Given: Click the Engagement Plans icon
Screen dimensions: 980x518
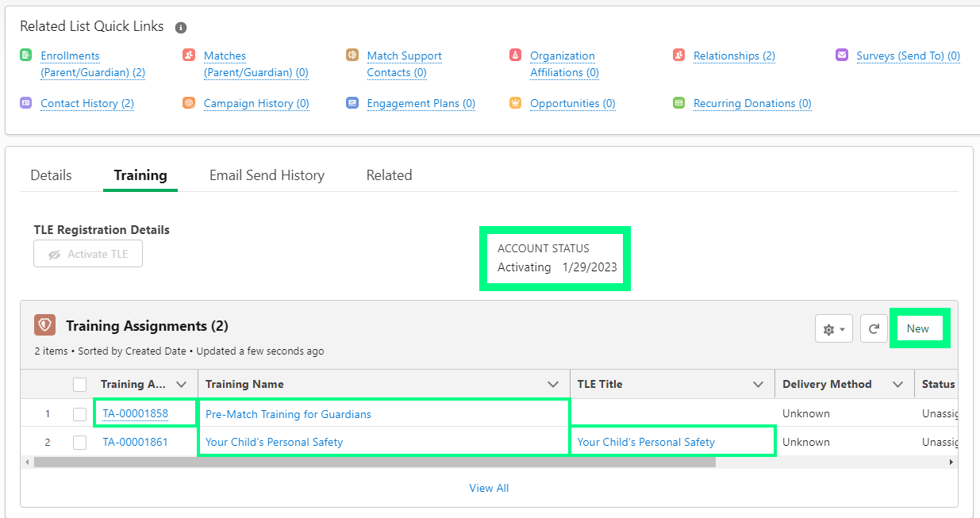Looking at the screenshot, I should pos(352,102).
